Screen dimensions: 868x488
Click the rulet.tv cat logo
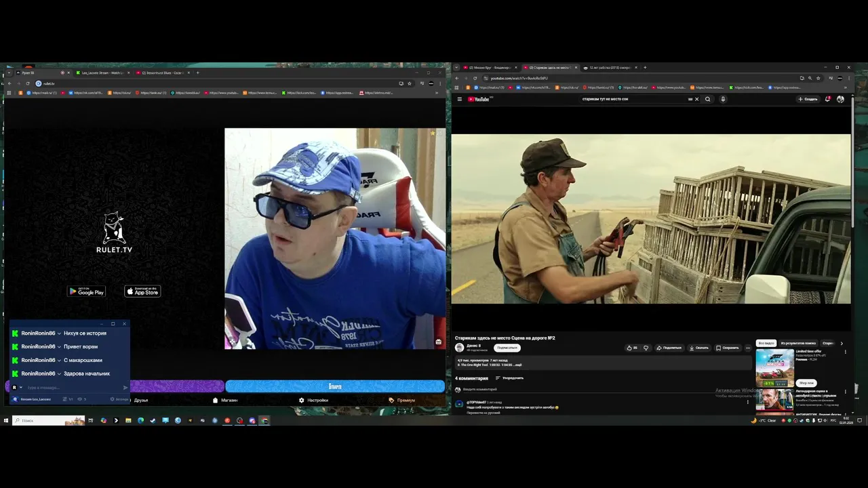114,232
